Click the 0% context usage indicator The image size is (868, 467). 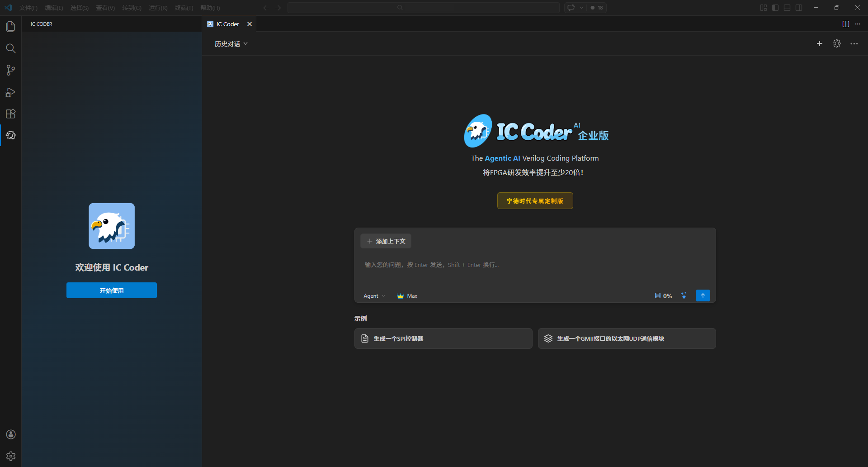(663, 296)
